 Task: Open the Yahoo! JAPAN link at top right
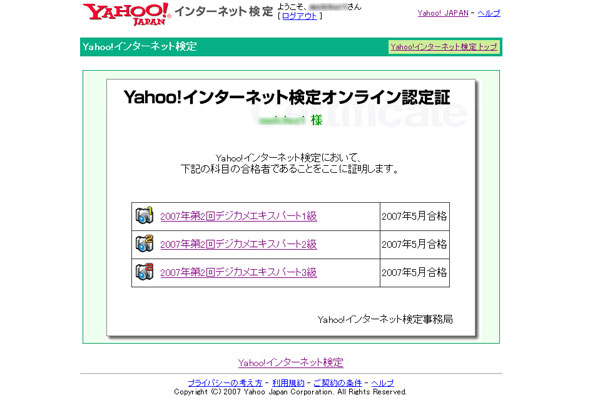click(x=443, y=13)
